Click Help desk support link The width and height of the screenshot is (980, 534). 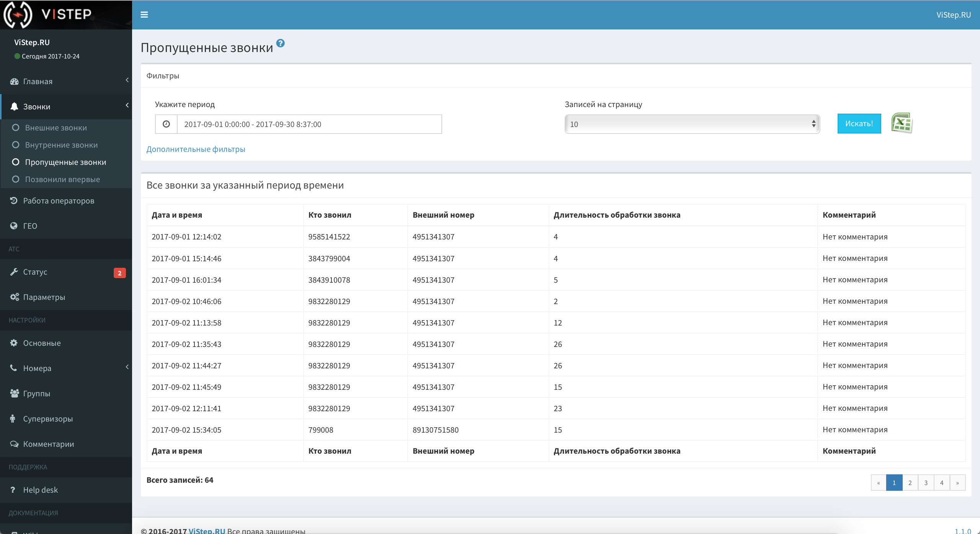coord(41,490)
